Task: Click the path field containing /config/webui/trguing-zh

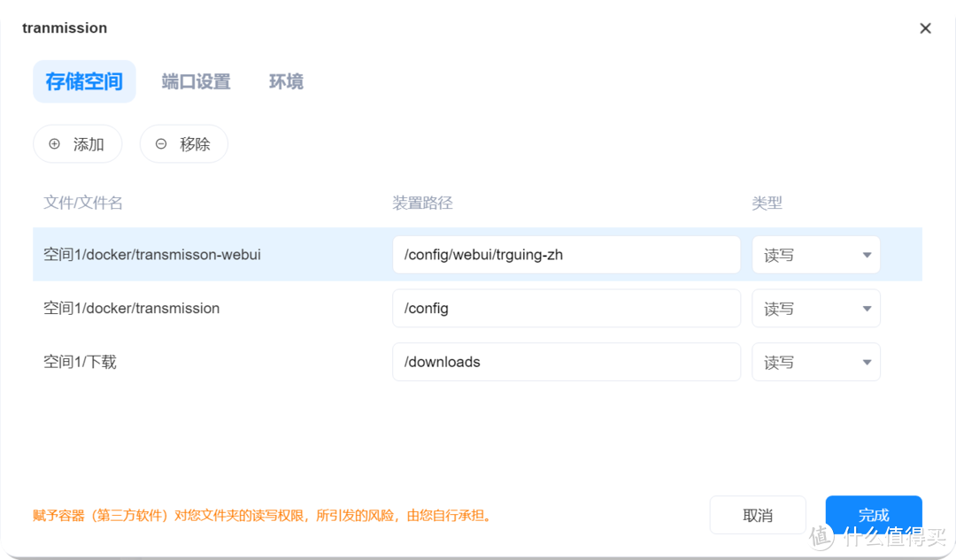Action: click(x=567, y=254)
